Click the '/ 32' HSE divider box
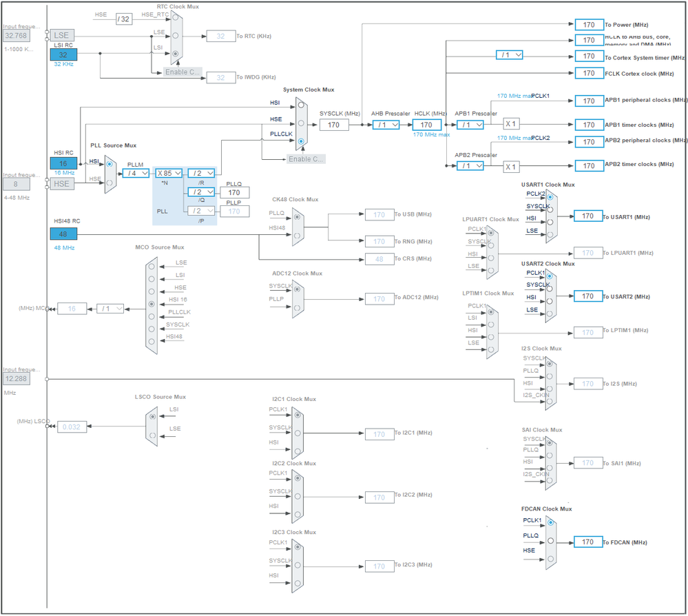 [x=124, y=19]
